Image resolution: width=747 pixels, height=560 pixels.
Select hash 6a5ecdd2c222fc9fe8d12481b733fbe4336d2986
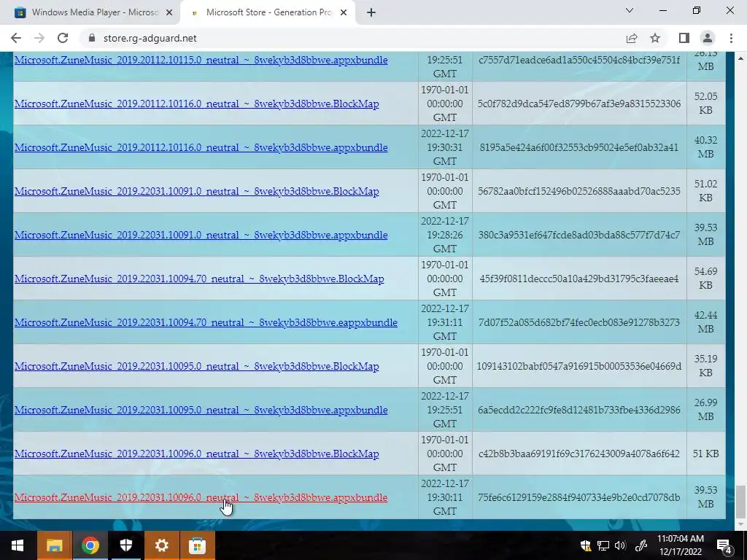coord(579,410)
